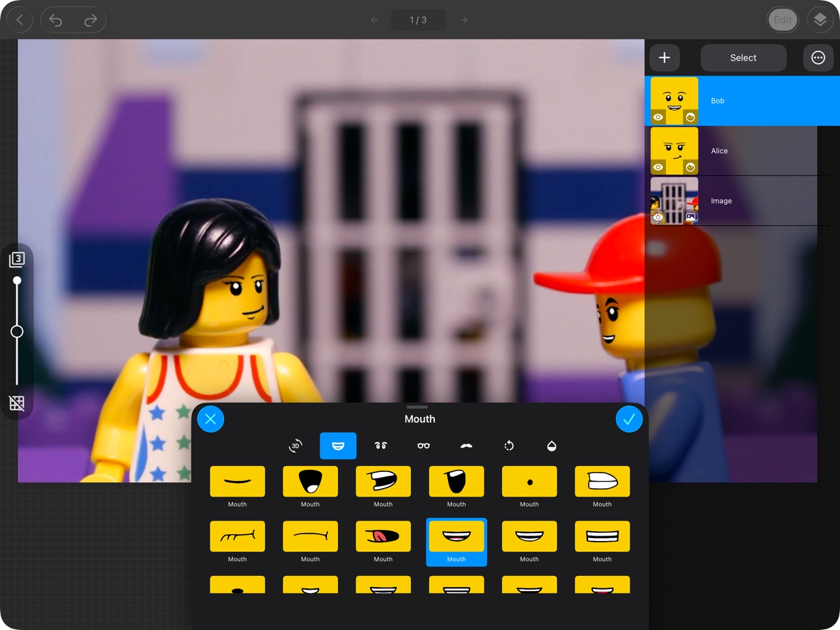Screen dimensions: 840x630
Task: Open Alice layer thumbnail
Action: 675,151
